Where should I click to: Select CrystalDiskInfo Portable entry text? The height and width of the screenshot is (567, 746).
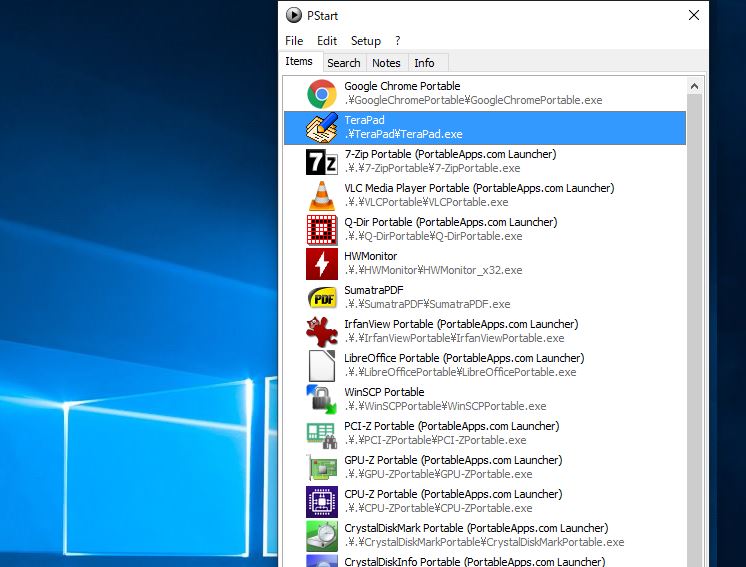click(475, 562)
